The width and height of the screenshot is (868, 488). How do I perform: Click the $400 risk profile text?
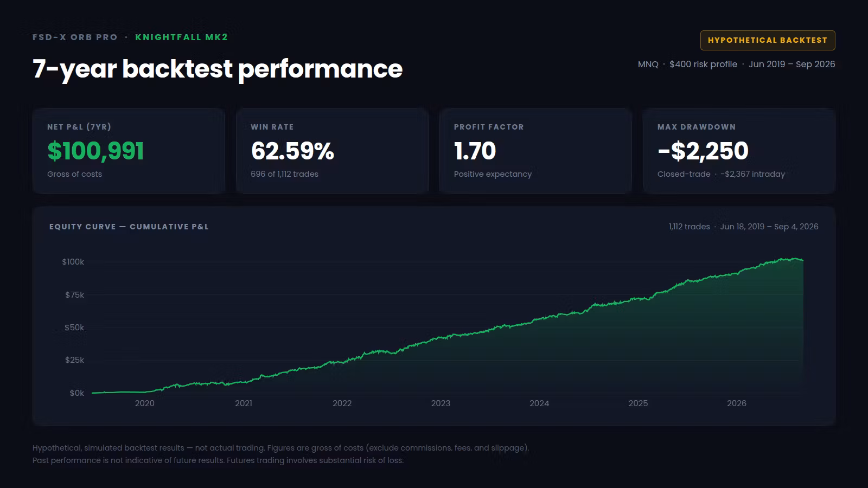pyautogui.click(x=703, y=64)
